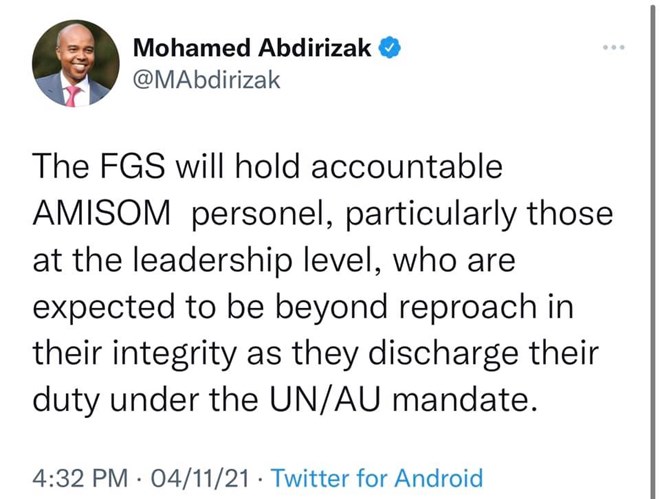This screenshot has height=499, width=660.
Task: Open Mohamed Abdirizak's profile photo
Action: tap(75, 63)
